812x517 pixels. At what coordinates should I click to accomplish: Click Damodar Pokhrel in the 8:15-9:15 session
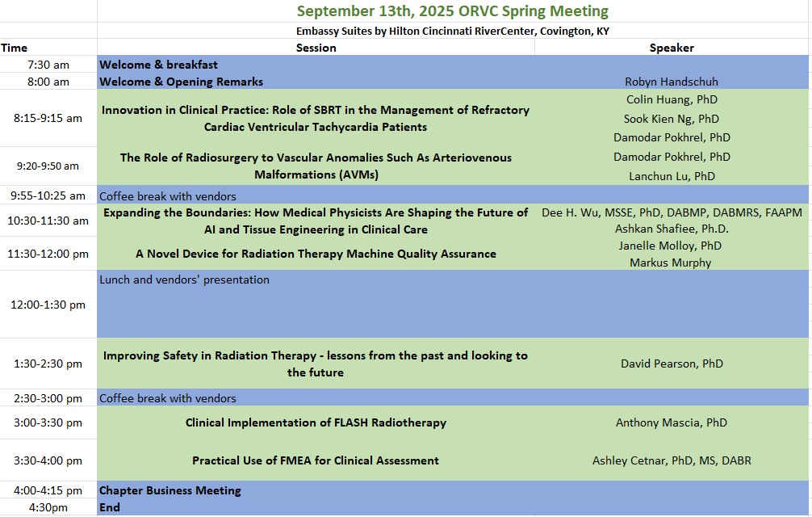point(672,137)
